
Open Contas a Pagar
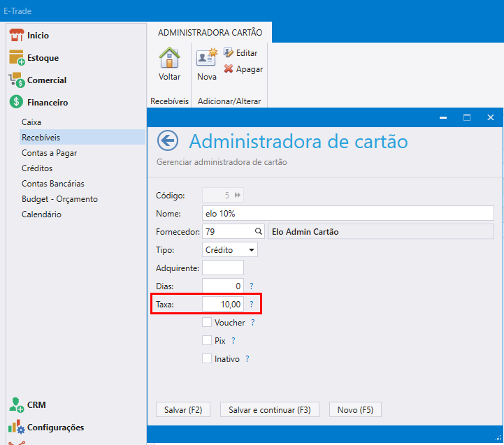click(x=49, y=153)
